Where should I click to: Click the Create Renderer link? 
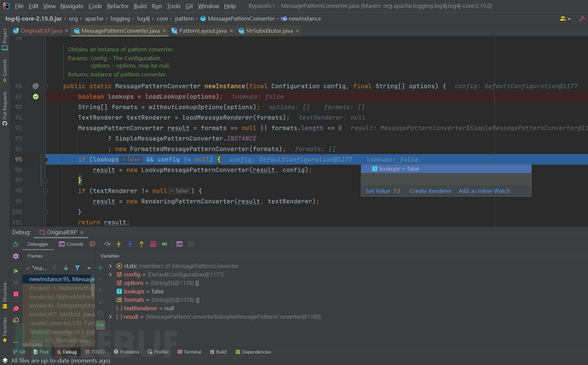[430, 191]
